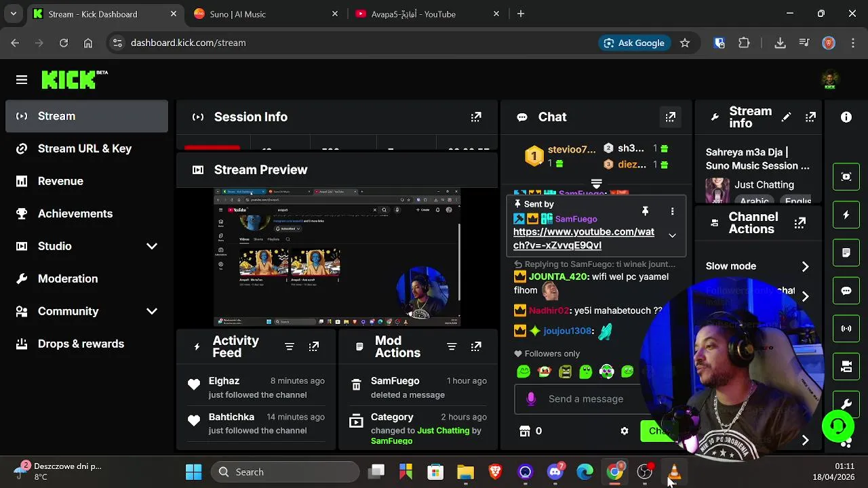This screenshot has width=868, height=488.
Task: Click SamFuego deleted a message entry
Action: 418,387
